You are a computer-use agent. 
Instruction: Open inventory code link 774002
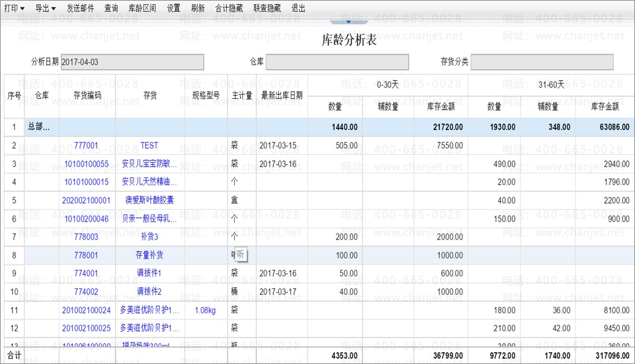(x=86, y=291)
